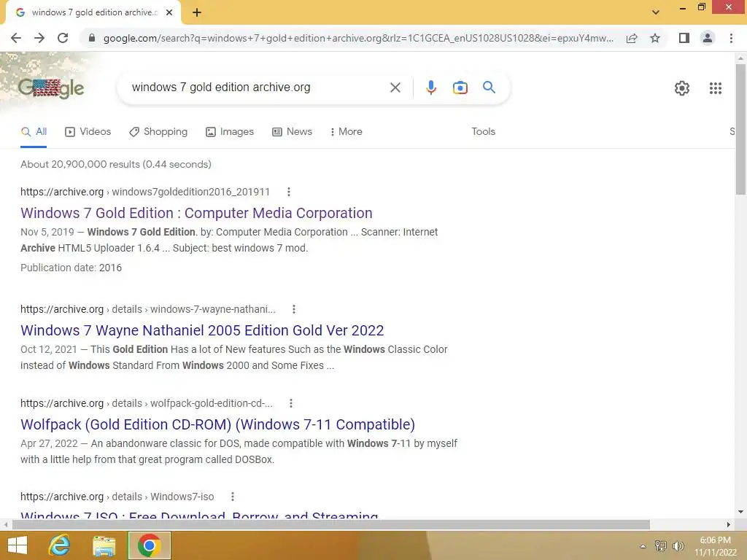Switch to the Videos tab
This screenshot has height=560, width=747.
[88, 132]
